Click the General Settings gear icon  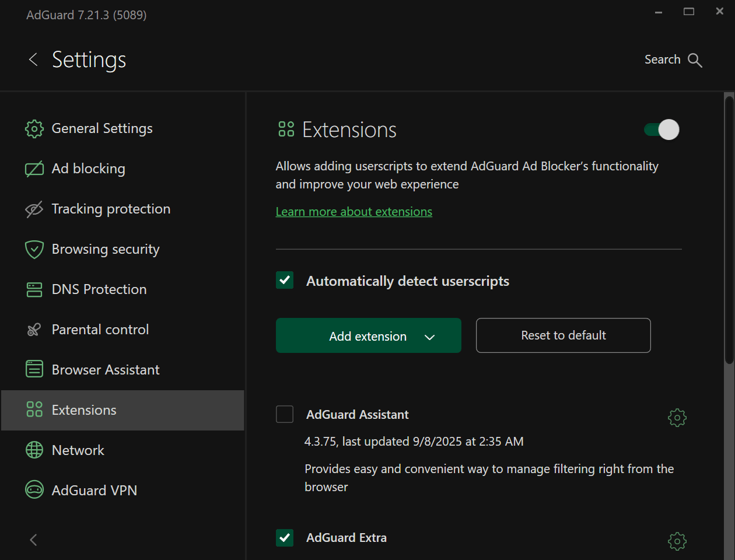[x=34, y=129]
